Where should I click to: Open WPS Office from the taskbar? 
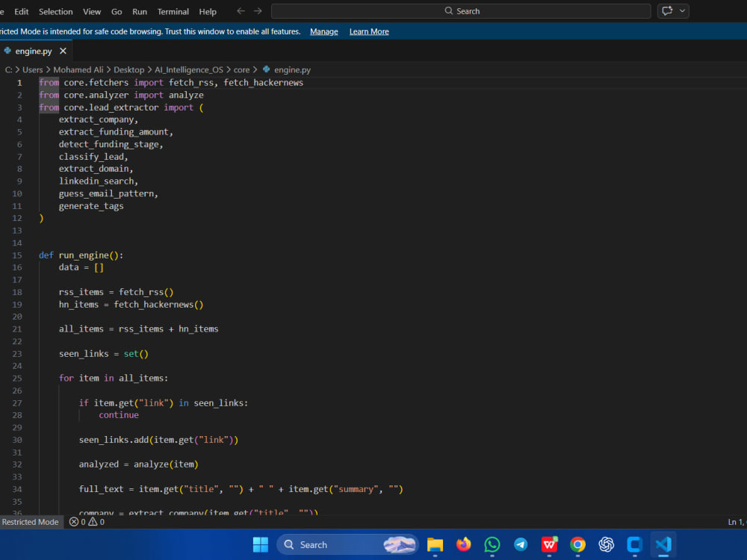click(549, 544)
